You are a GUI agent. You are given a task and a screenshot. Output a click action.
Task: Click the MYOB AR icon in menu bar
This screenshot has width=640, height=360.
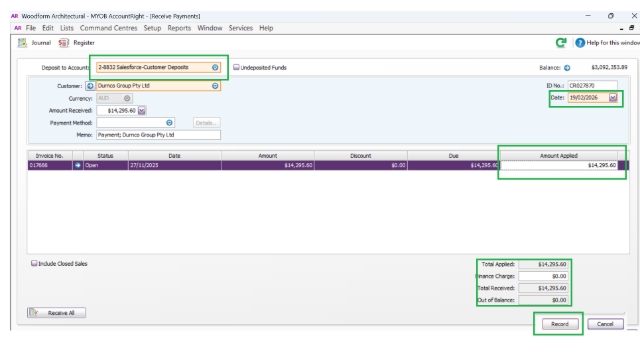coord(18,28)
